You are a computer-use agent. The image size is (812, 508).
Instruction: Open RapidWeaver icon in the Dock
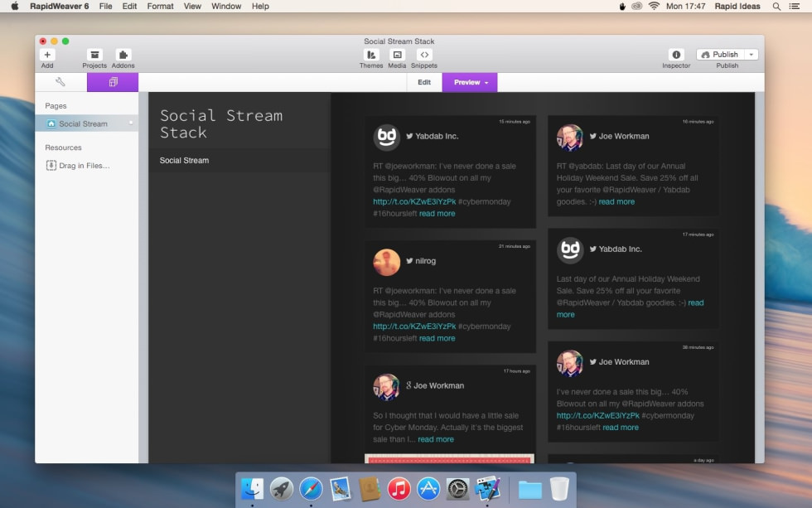click(487, 488)
